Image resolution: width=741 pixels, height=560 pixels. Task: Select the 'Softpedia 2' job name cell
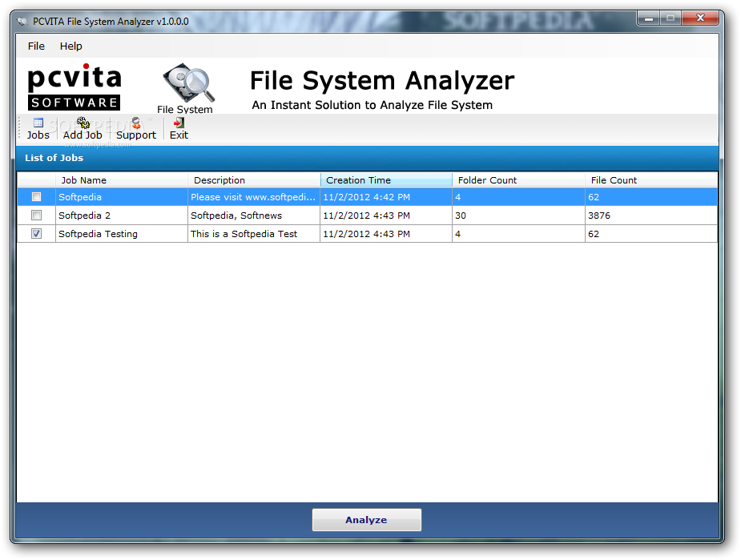coord(122,215)
